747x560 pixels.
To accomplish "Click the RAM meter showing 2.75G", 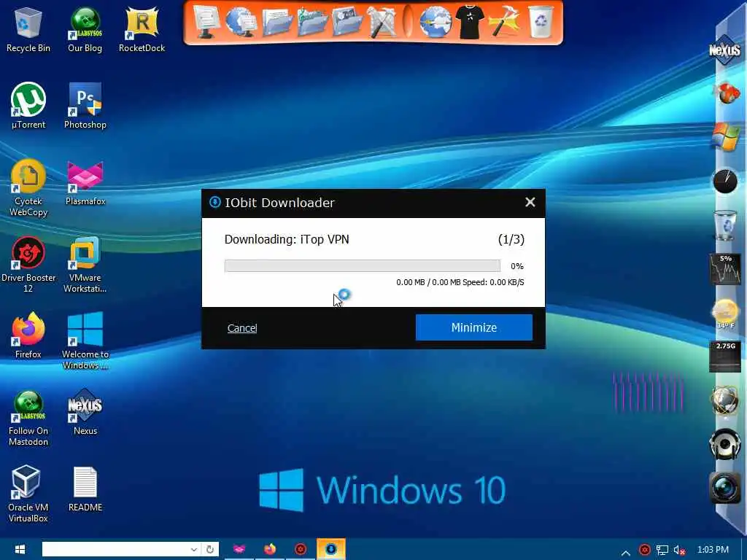I will pos(726,356).
